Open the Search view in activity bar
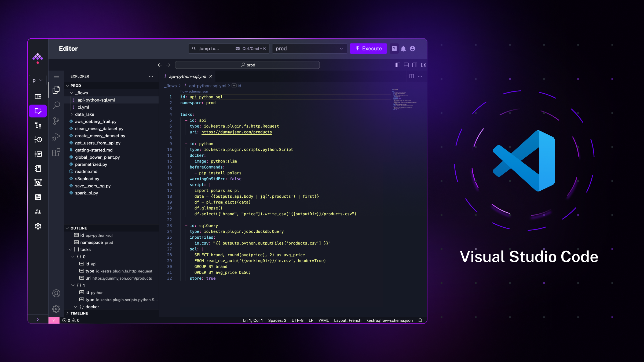Screen dimensions: 644x362 tap(56, 105)
